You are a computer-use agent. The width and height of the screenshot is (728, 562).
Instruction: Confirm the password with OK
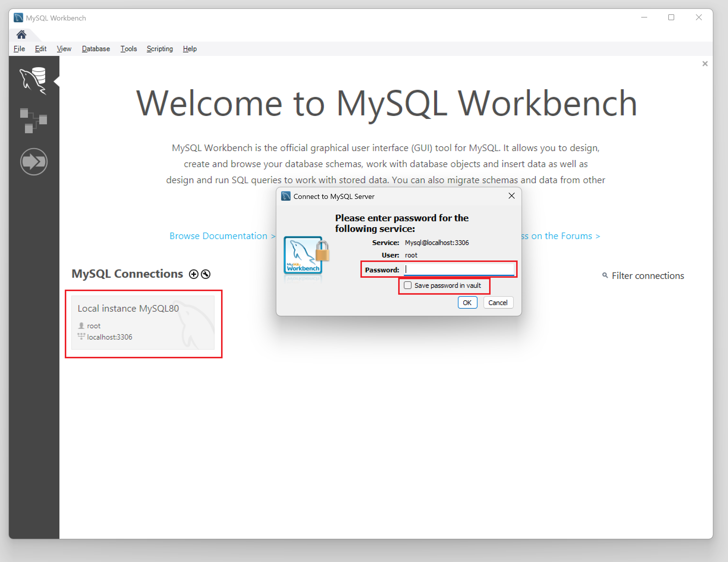pos(467,302)
